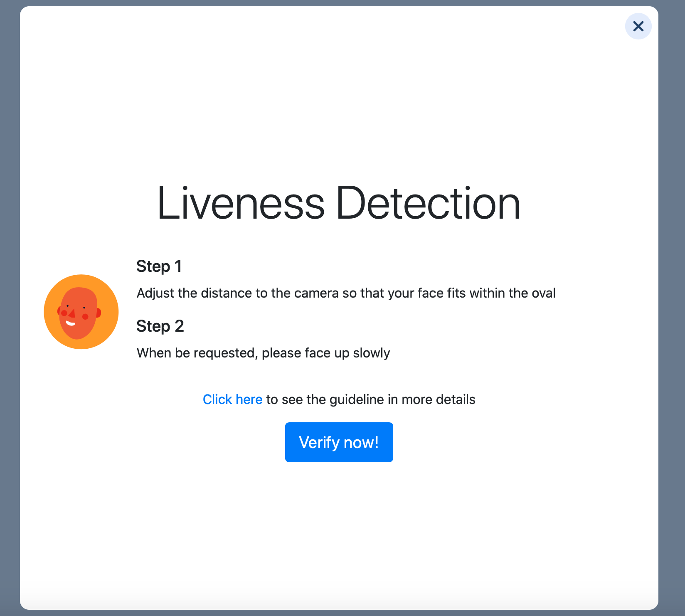Image resolution: width=685 pixels, height=616 pixels.
Task: Open the Click here guideline link
Action: pyautogui.click(x=232, y=399)
